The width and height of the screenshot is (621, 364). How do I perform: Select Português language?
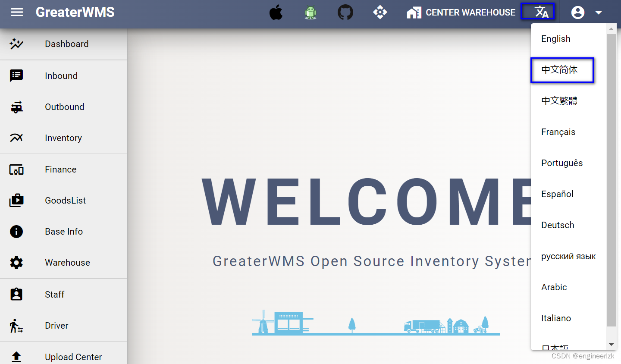[x=568, y=163]
